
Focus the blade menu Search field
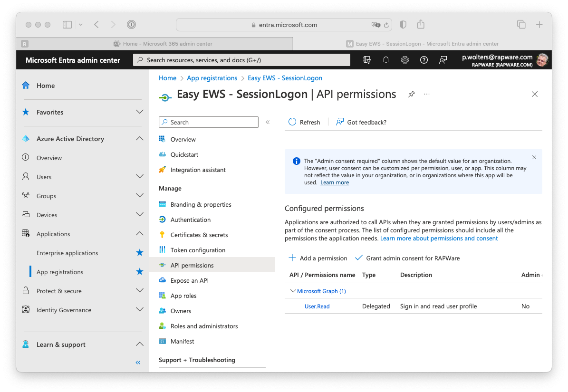209,122
